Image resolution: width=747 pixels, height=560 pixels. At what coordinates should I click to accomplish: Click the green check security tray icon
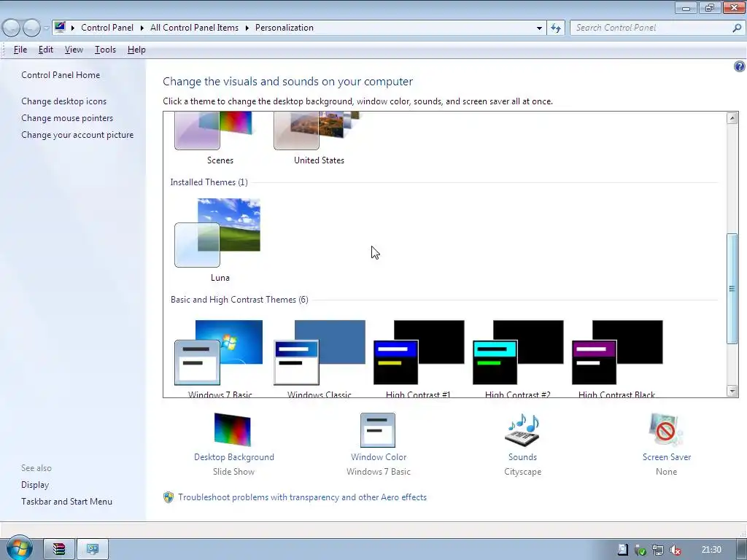click(640, 550)
